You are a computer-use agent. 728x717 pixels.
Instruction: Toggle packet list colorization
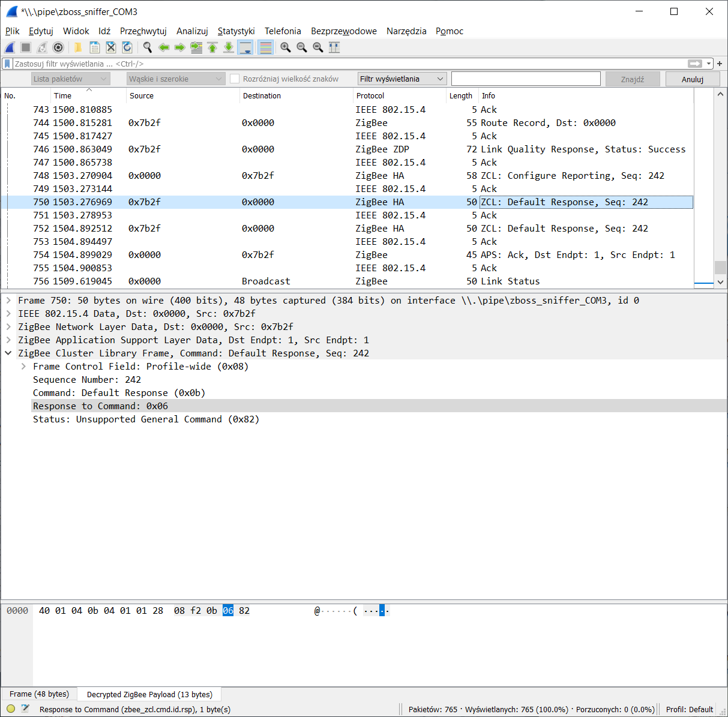[x=265, y=47]
